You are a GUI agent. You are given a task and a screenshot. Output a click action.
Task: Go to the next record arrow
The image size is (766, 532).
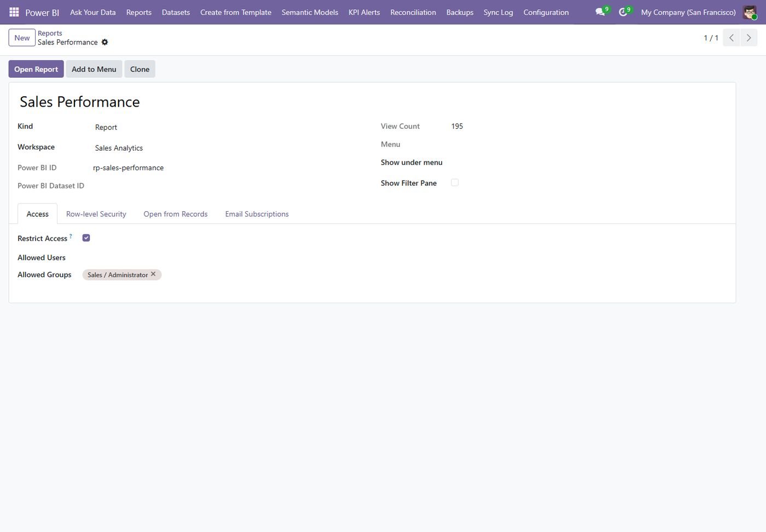coord(749,38)
